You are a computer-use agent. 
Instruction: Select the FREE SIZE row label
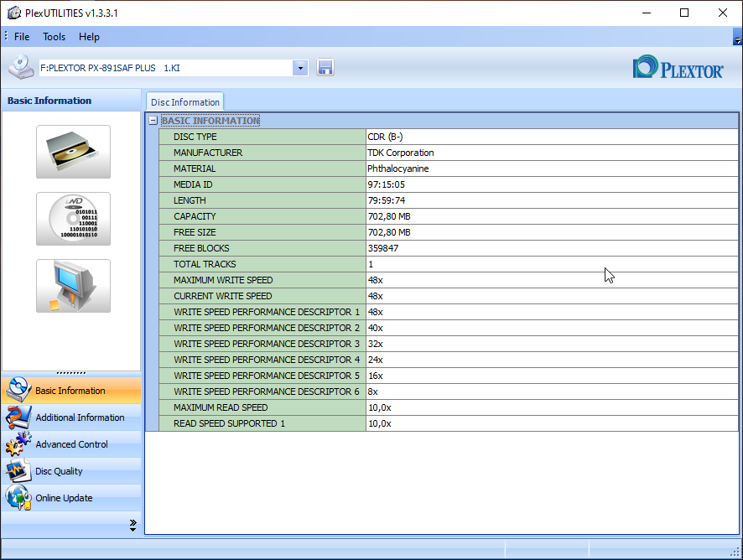[195, 232]
